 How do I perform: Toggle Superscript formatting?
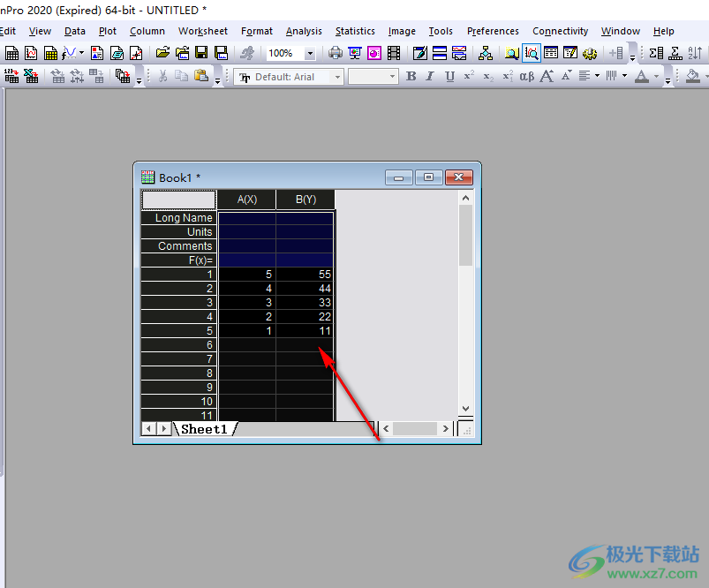(x=469, y=76)
